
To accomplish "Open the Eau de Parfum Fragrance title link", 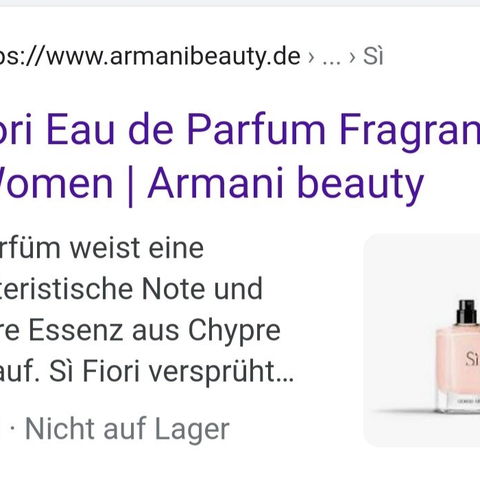I will (x=240, y=156).
